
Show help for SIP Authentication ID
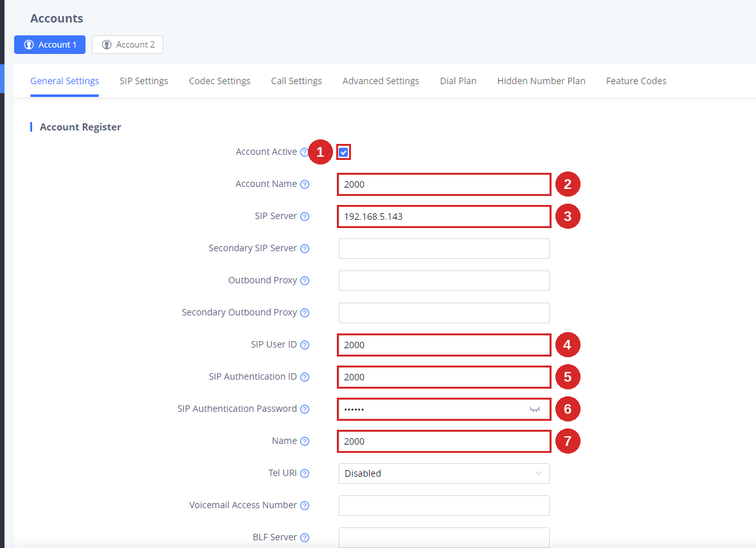(305, 377)
